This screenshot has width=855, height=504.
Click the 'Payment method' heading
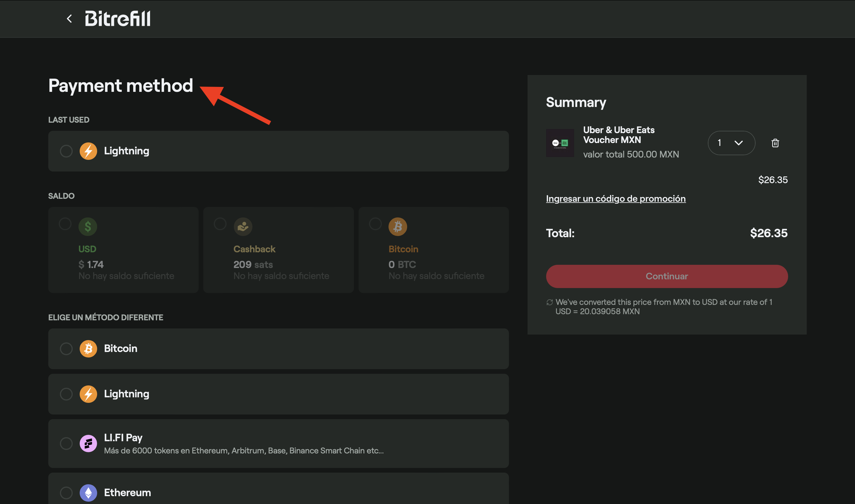tap(121, 85)
